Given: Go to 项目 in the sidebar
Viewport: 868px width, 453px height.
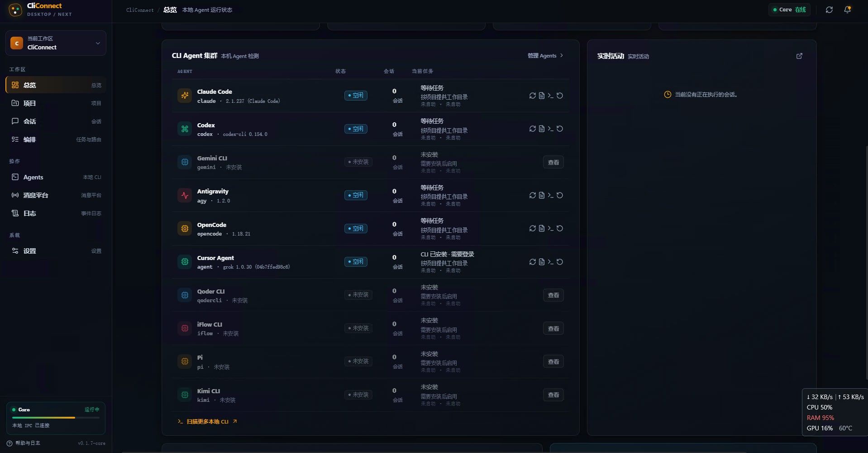Looking at the screenshot, I should point(56,103).
